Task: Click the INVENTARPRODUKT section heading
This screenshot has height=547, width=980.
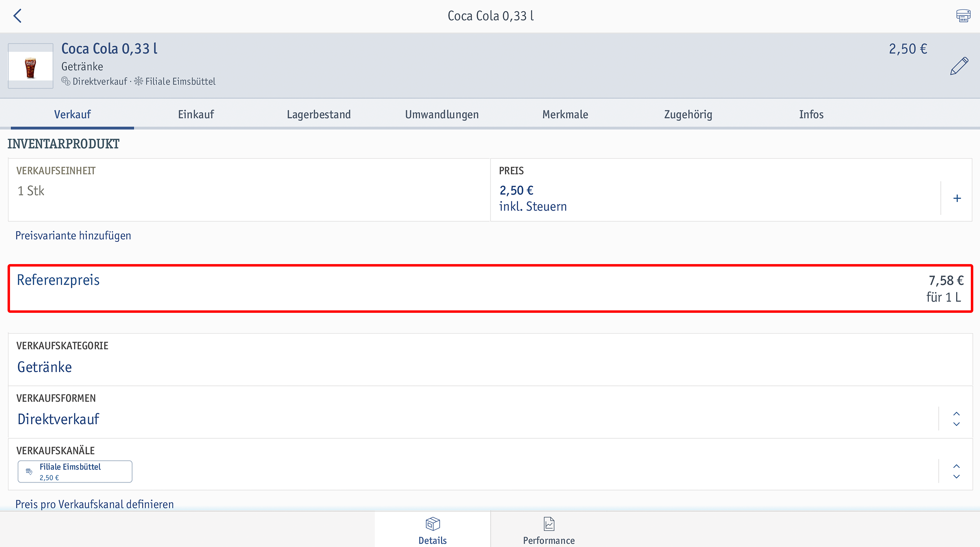Action: 64,144
